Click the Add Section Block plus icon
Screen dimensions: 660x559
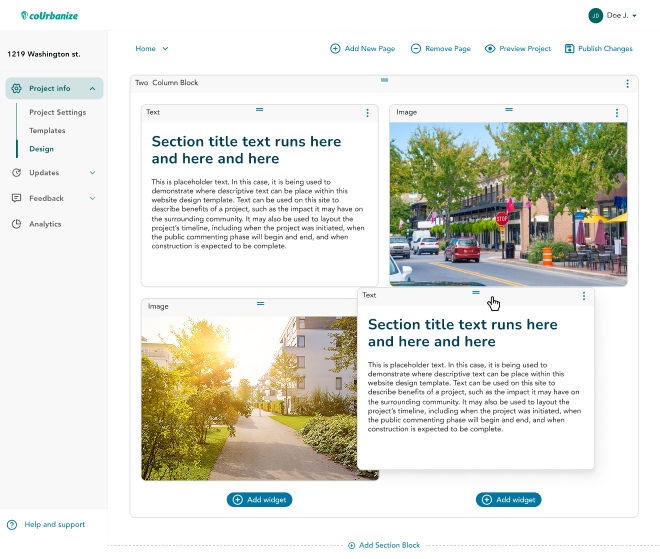click(352, 546)
